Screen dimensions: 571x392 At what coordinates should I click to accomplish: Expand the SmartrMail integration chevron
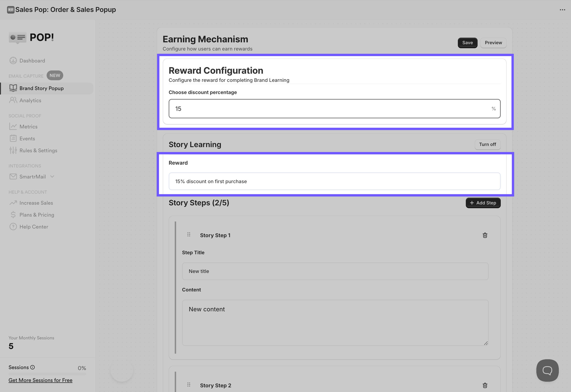coord(52,177)
